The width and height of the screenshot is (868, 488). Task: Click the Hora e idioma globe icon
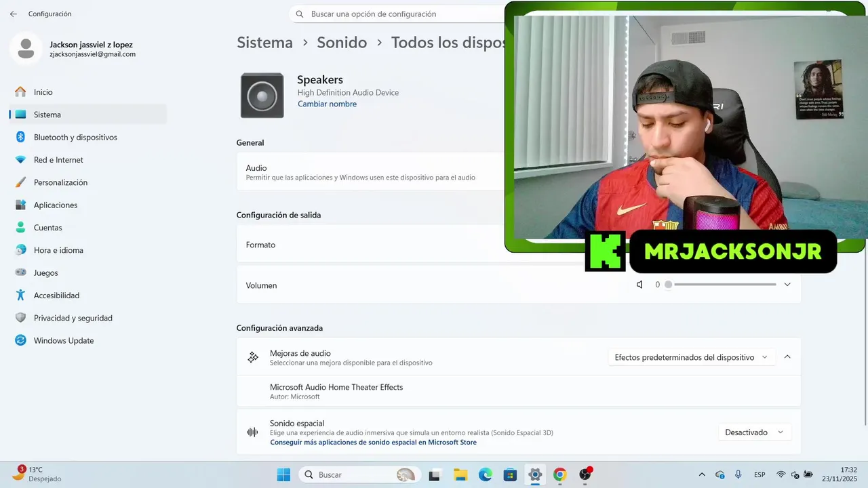click(20, 250)
